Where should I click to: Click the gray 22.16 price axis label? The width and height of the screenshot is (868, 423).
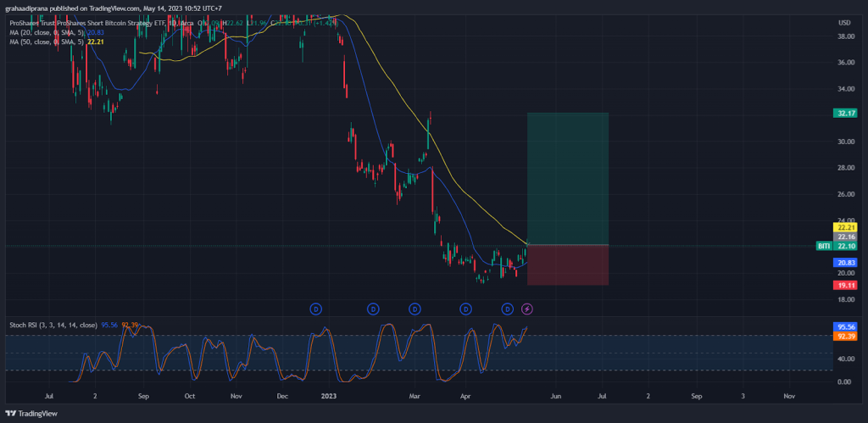coord(845,237)
